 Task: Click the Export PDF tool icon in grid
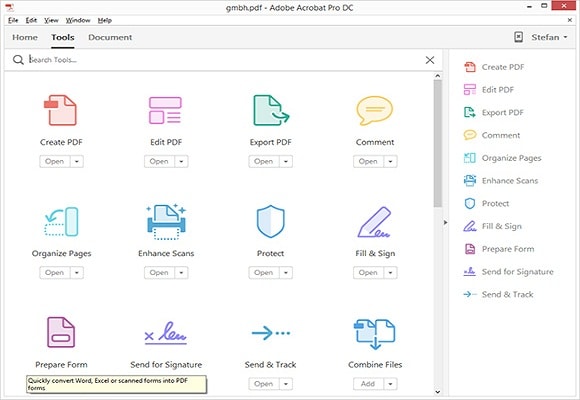click(x=271, y=110)
